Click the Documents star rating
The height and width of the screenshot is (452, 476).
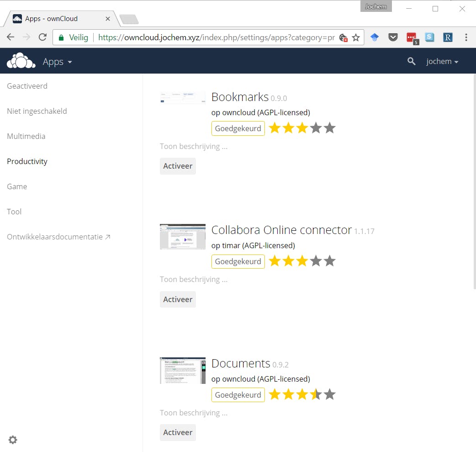(x=302, y=394)
